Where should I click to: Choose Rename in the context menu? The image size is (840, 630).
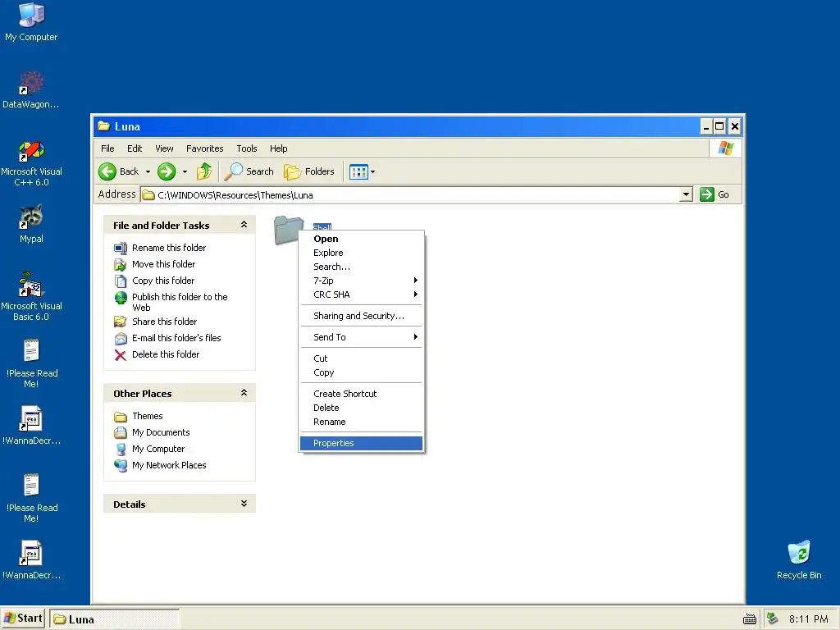tap(361, 422)
